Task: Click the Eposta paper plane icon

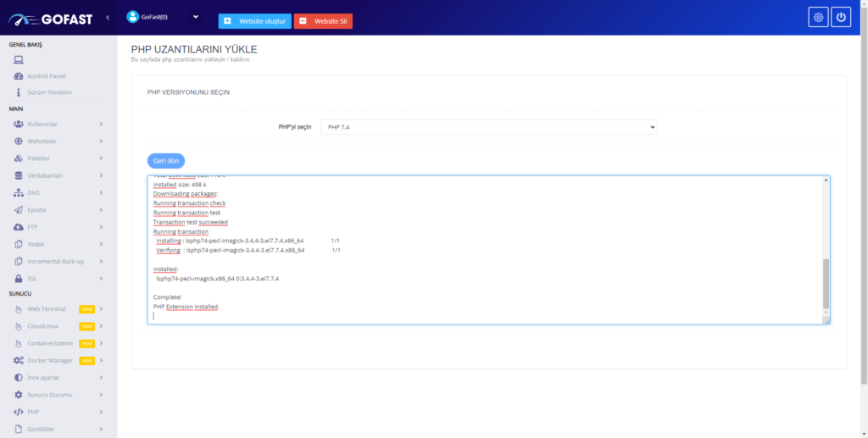Action: point(19,210)
